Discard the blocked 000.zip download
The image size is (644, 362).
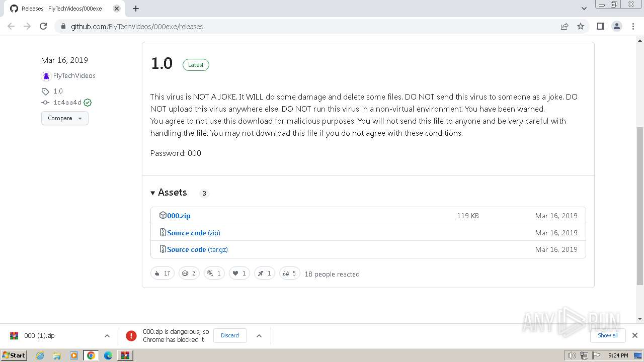click(230, 335)
